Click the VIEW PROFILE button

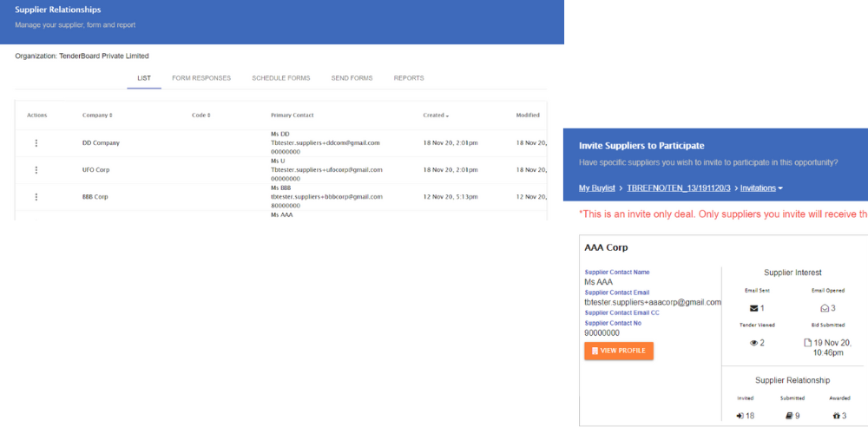(x=619, y=351)
